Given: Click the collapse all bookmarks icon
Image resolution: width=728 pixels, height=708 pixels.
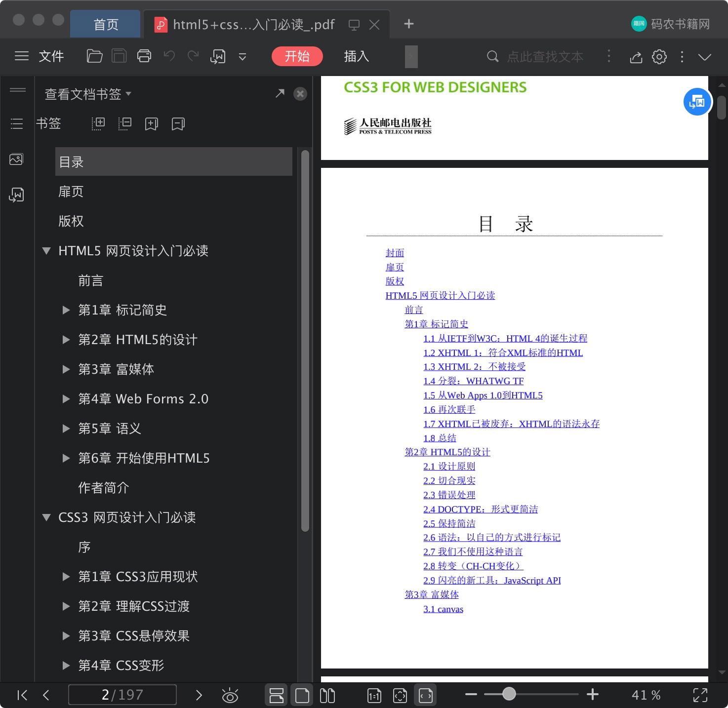Looking at the screenshot, I should point(124,123).
